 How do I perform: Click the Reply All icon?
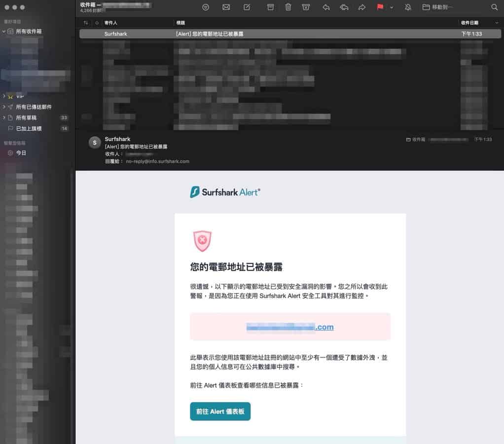pos(344,7)
